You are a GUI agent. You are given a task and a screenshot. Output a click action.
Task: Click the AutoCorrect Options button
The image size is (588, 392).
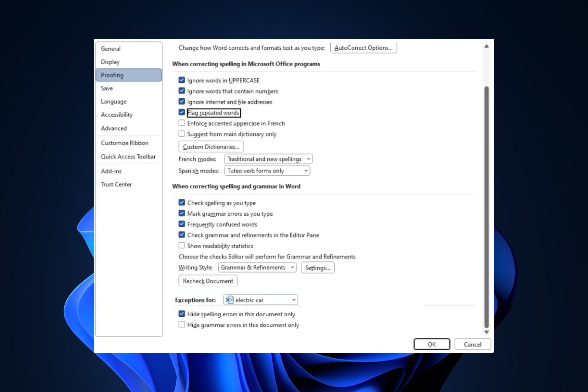click(x=363, y=48)
